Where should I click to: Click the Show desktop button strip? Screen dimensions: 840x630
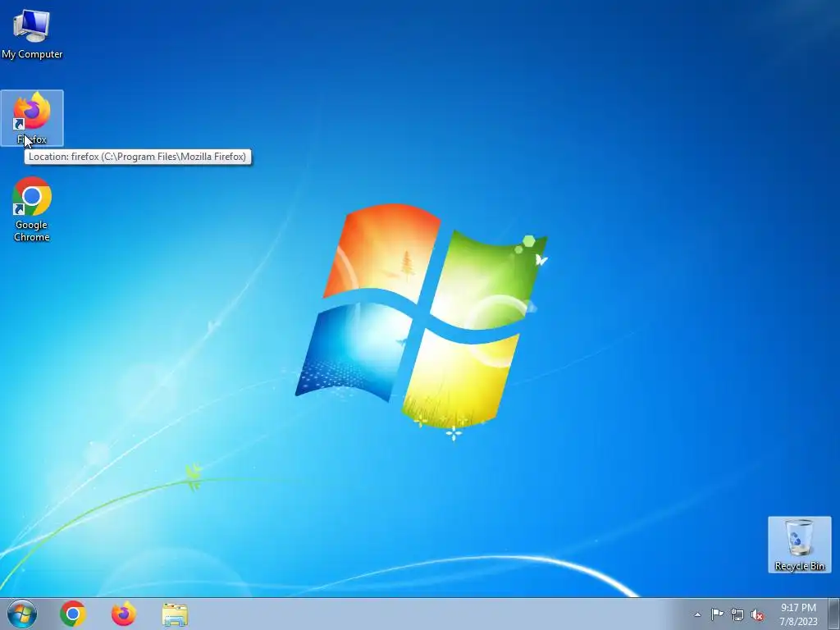(x=834, y=614)
